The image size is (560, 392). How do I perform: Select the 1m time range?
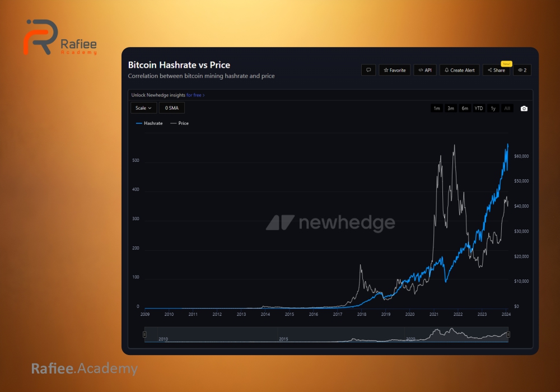point(437,108)
